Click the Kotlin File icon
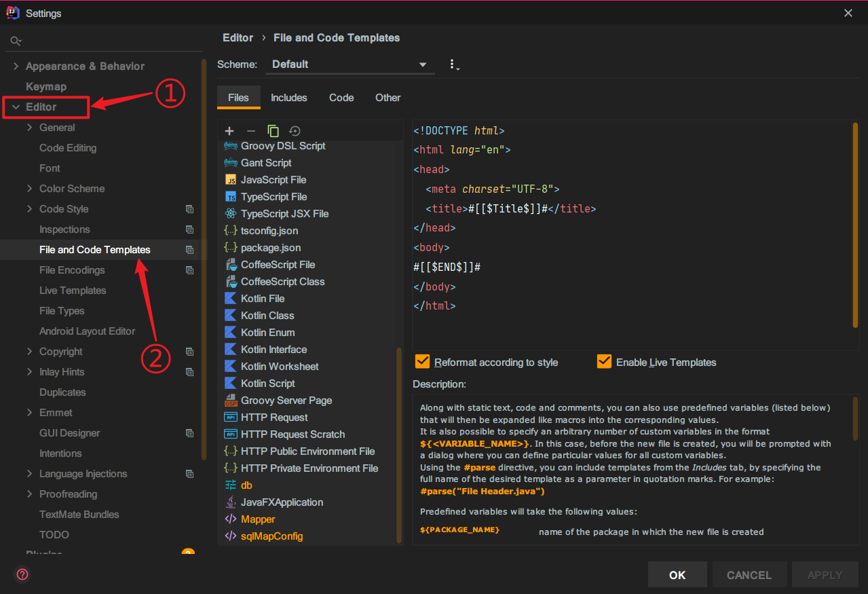This screenshot has width=868, height=594. pos(230,299)
